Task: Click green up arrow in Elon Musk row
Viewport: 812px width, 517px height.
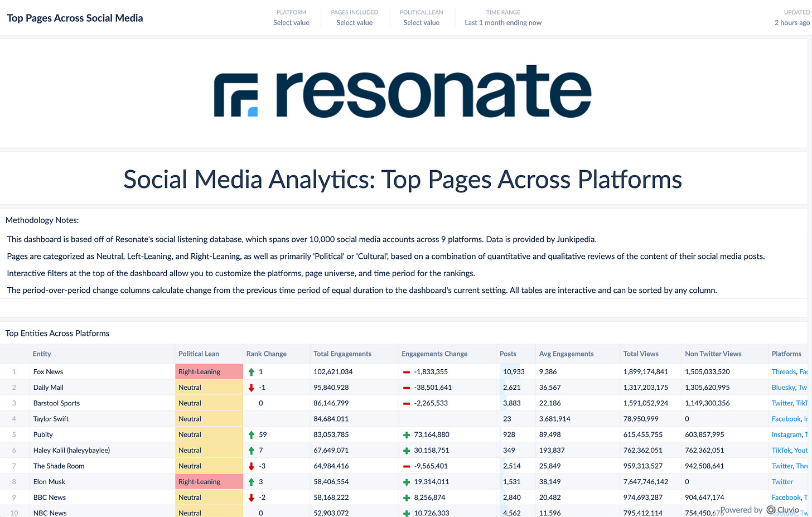Action: [x=252, y=482]
